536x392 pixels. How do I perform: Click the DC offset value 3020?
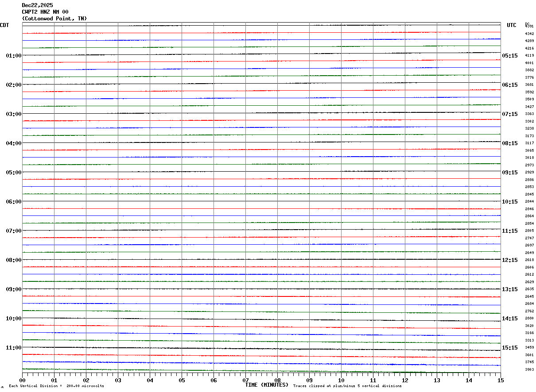tap(529, 326)
